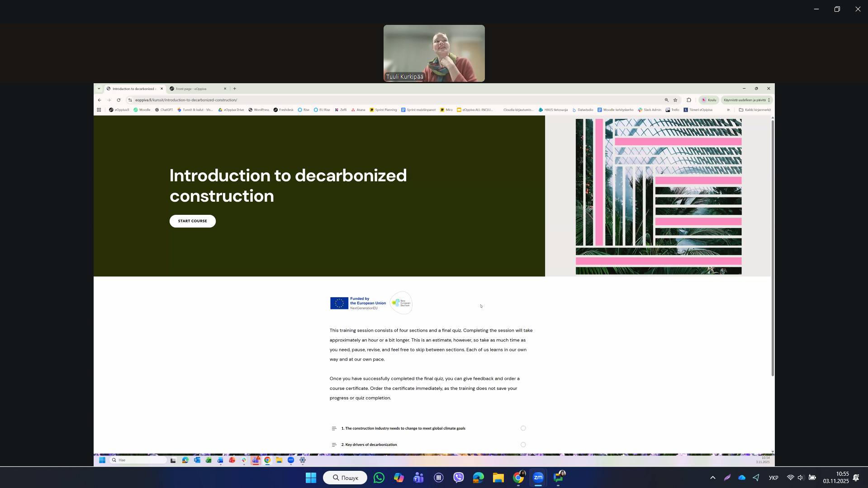Open WhatsApp from the Windows taskbar

[x=379, y=478]
